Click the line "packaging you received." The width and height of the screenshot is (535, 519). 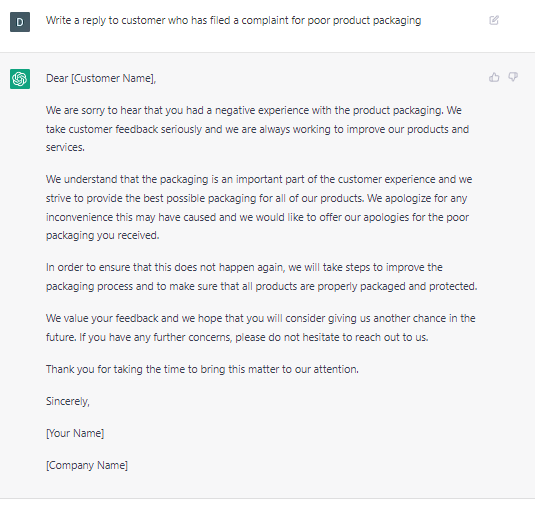tap(102, 235)
